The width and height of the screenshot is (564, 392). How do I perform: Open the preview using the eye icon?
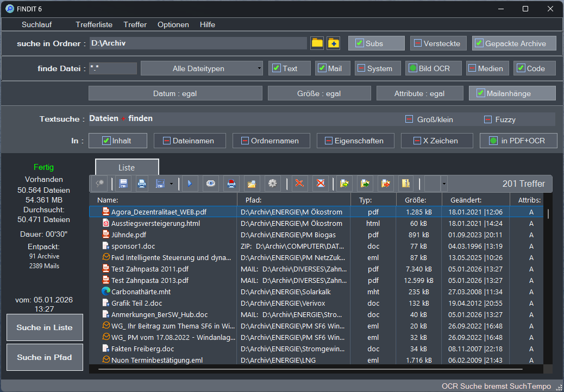coord(210,184)
